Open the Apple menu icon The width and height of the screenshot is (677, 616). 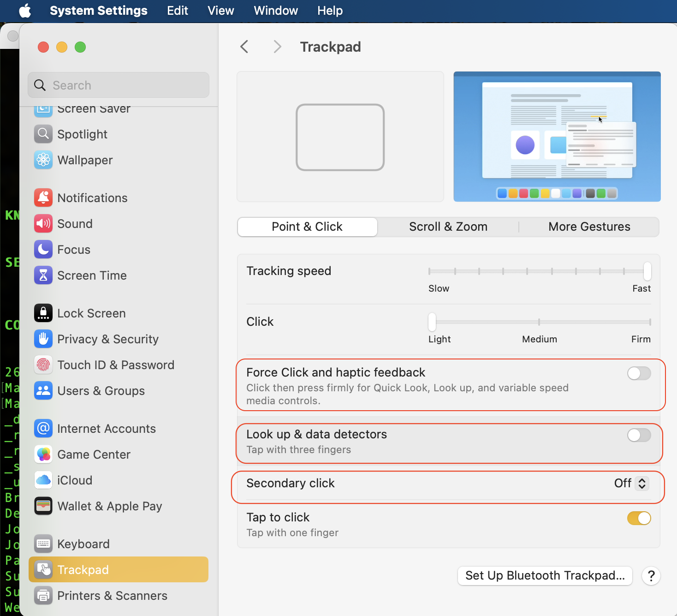coord(25,11)
